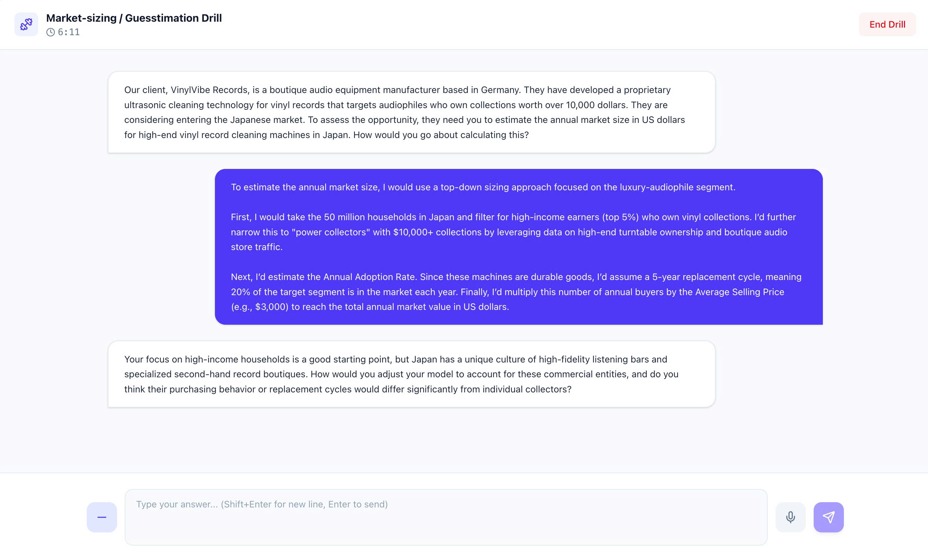Send the answer with the paper-plane button
This screenshot has height=560, width=928.
tap(828, 517)
